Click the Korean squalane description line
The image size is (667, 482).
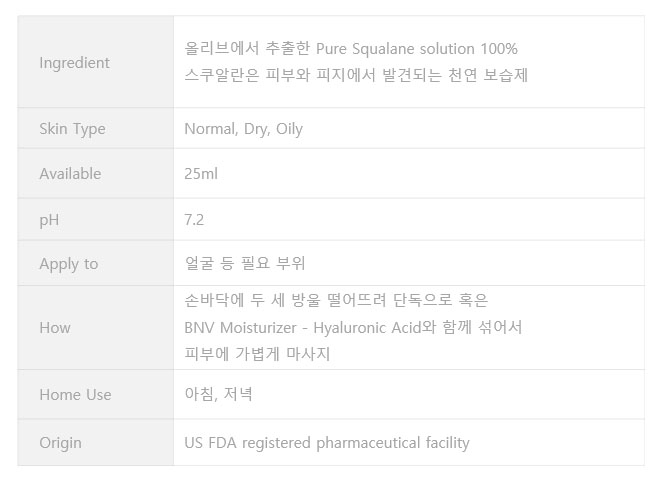pyautogui.click(x=356, y=75)
